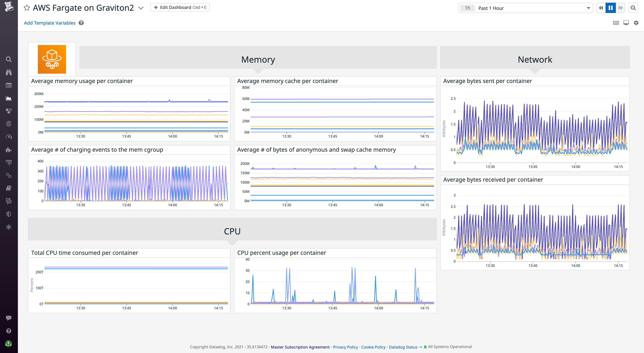The image size is (644, 353).
Task: Select the Metrics gauge icon
Action: coord(9,137)
